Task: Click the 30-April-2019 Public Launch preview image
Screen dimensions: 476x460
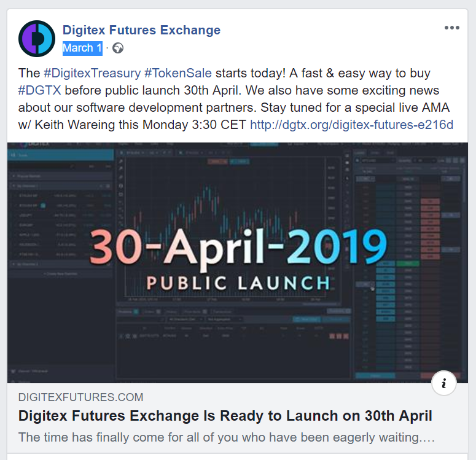Action: click(x=238, y=263)
